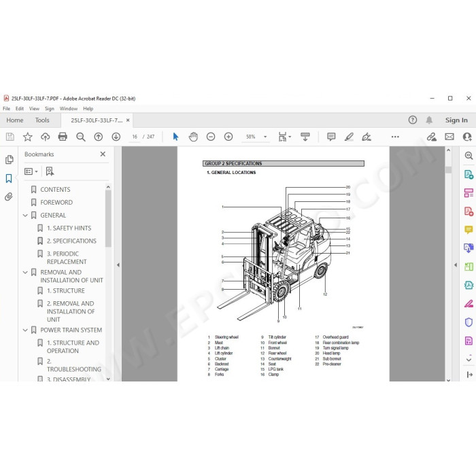The width and height of the screenshot is (476, 476).
Task: Jump to FOREWORD bookmark
Action: point(56,203)
